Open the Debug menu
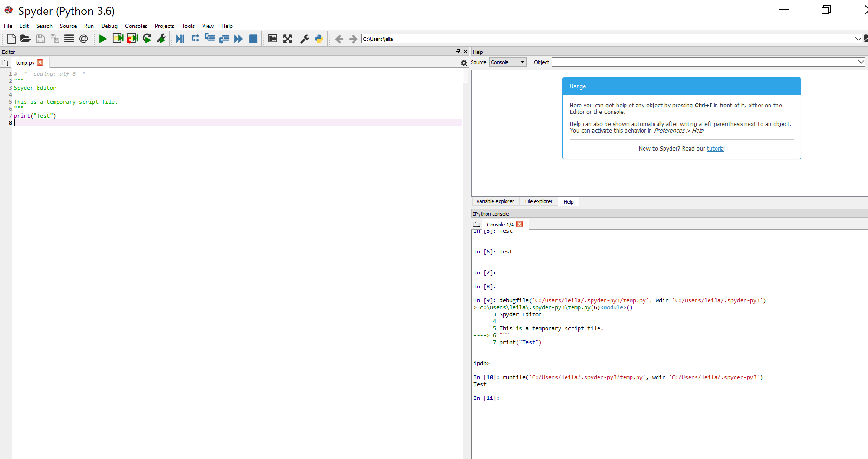Viewport: 868px width, 459px height. pos(109,26)
